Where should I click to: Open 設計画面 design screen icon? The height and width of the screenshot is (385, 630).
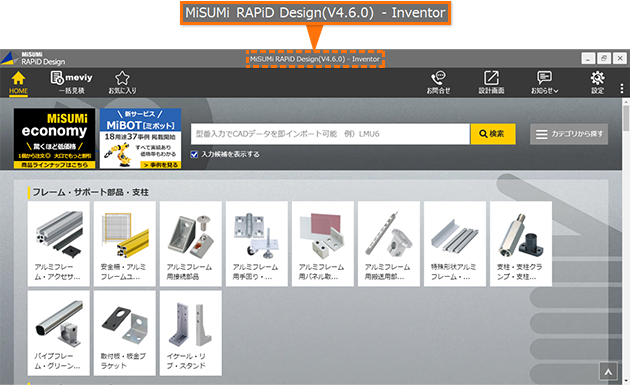(x=491, y=83)
